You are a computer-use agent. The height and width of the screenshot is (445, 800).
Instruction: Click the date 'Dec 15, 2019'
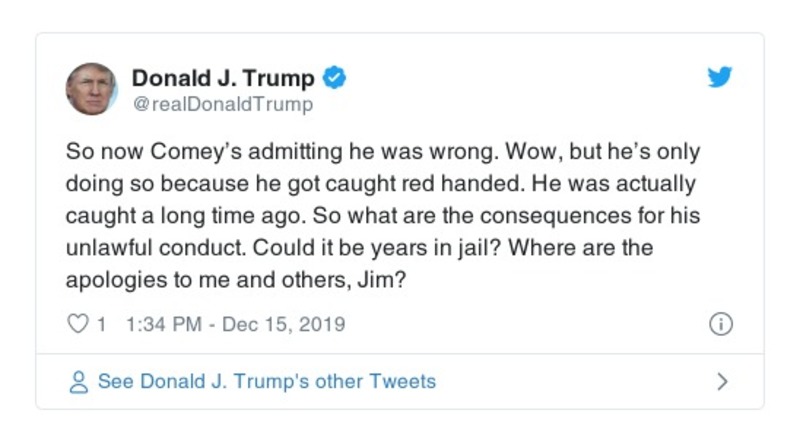coord(283,324)
